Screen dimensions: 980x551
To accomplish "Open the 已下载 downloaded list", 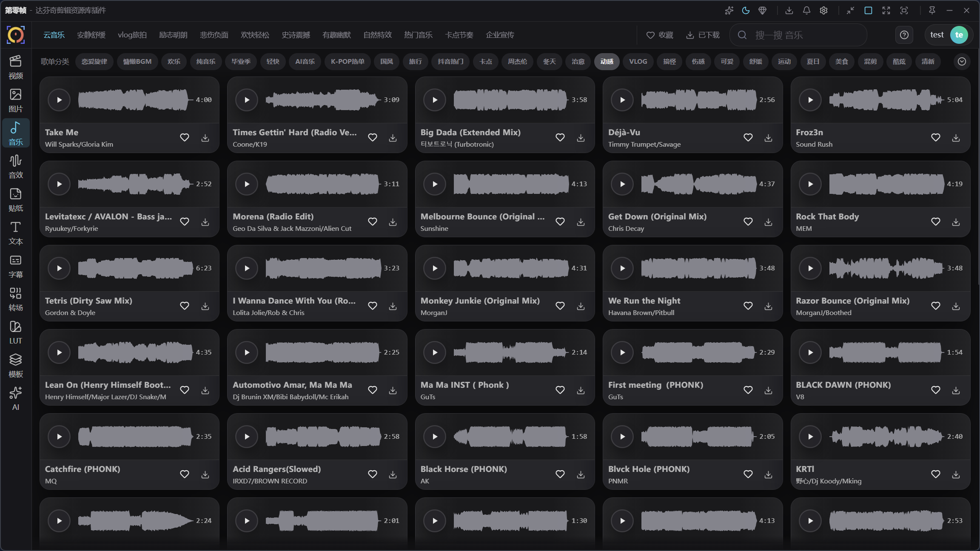I will [703, 35].
